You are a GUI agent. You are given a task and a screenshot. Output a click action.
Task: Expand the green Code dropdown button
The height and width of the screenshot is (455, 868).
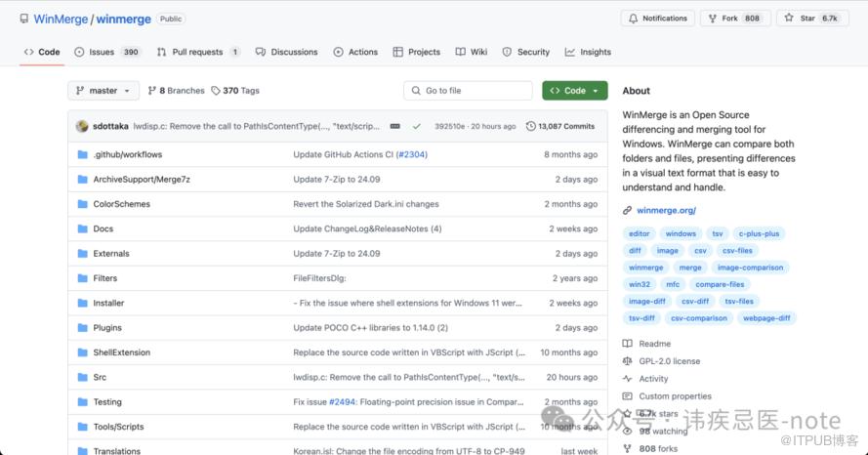[x=575, y=91]
